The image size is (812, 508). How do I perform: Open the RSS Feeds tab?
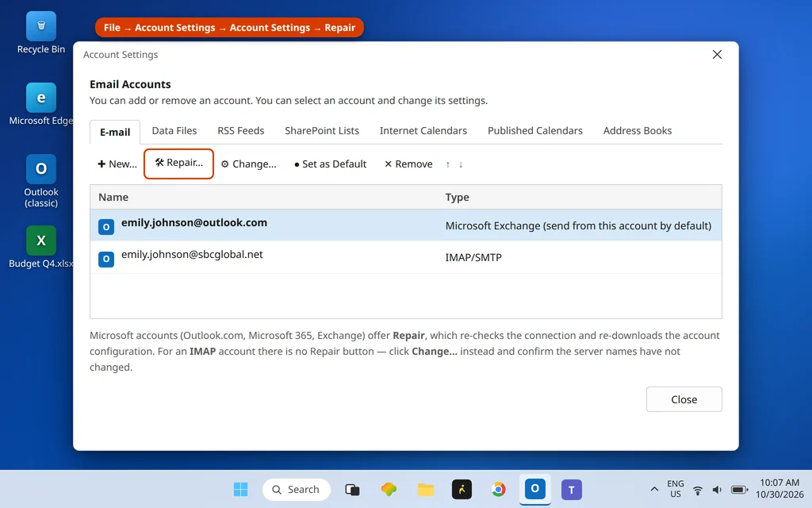pyautogui.click(x=241, y=131)
